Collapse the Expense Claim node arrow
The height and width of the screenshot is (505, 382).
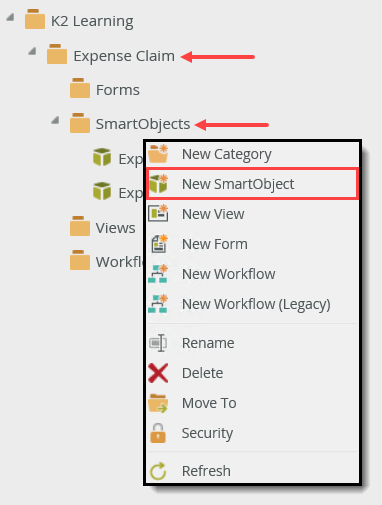point(32,51)
